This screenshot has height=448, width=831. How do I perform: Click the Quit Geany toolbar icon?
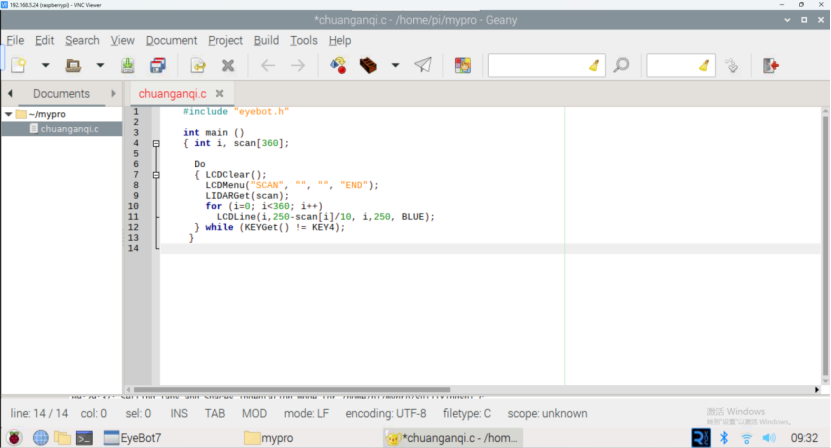pyautogui.click(x=770, y=65)
